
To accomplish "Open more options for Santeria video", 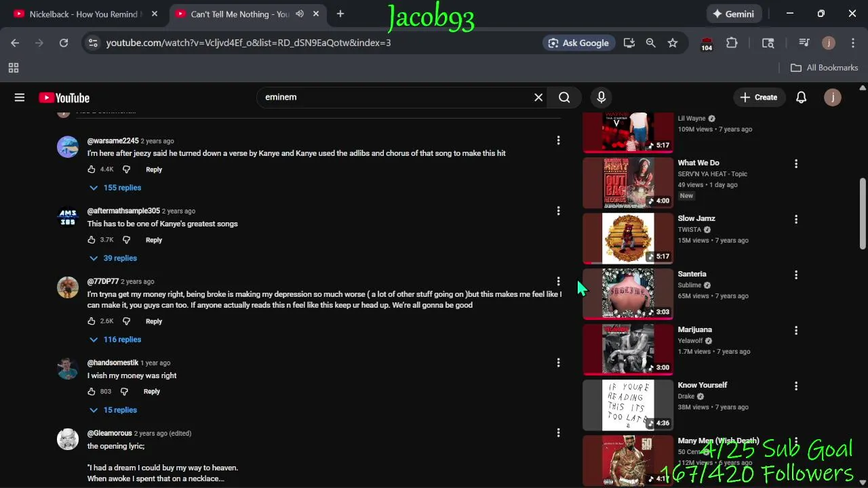I will (x=796, y=274).
